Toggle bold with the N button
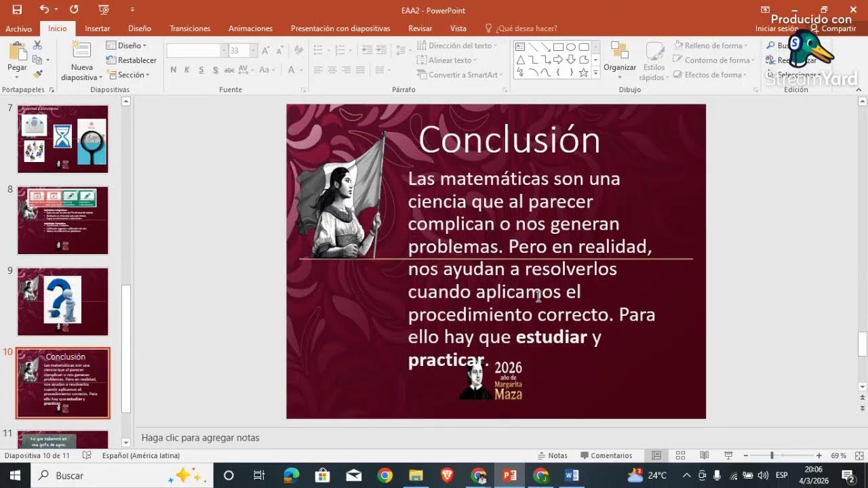The image size is (868, 488). (x=174, y=70)
